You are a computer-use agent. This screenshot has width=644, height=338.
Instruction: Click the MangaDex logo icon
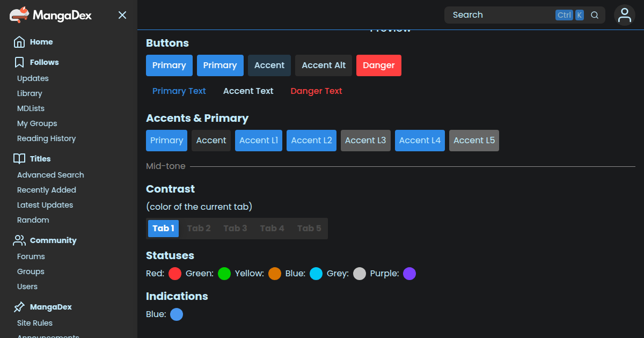coord(19,15)
